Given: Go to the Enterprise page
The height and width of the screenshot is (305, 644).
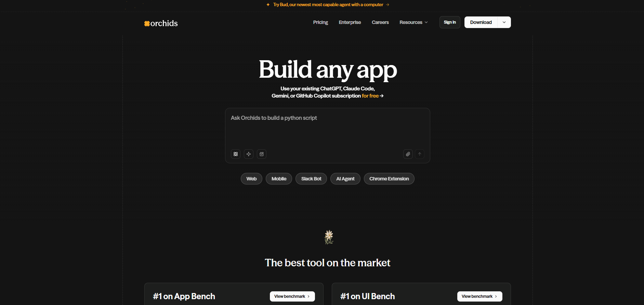Looking at the screenshot, I should 350,22.
